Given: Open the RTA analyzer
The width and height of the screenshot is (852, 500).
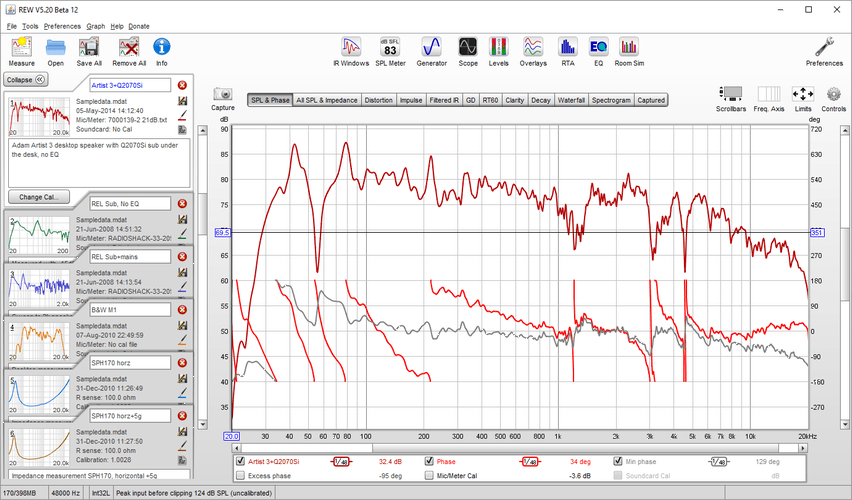Looking at the screenshot, I should 568,49.
